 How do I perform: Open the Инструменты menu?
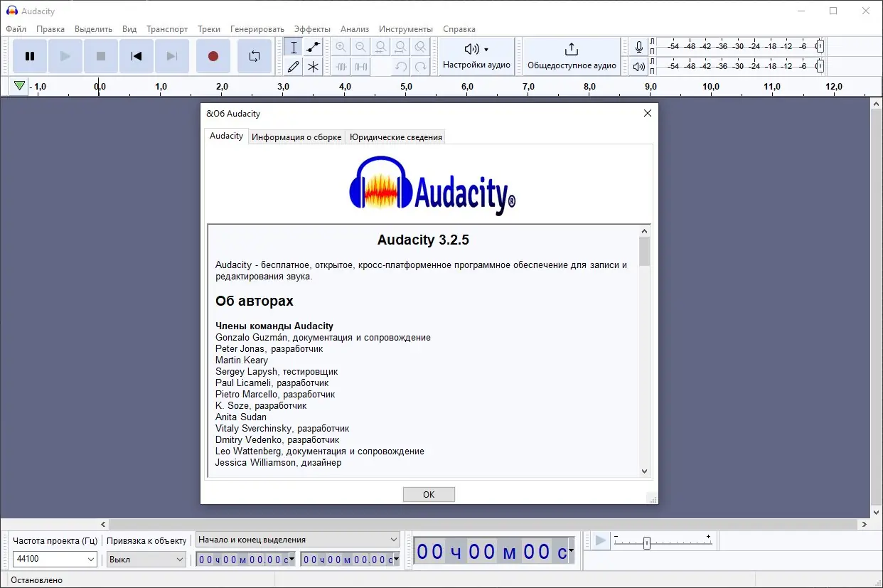[406, 29]
